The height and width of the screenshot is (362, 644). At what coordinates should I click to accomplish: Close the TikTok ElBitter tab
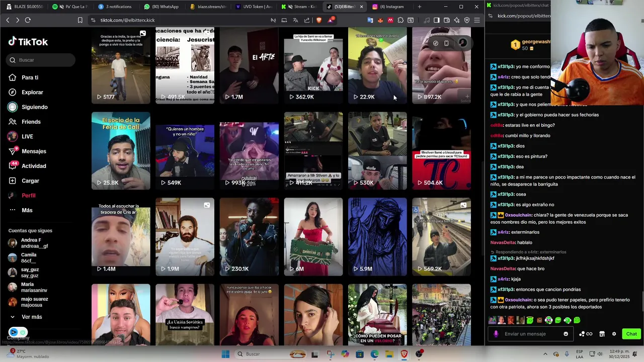click(361, 7)
